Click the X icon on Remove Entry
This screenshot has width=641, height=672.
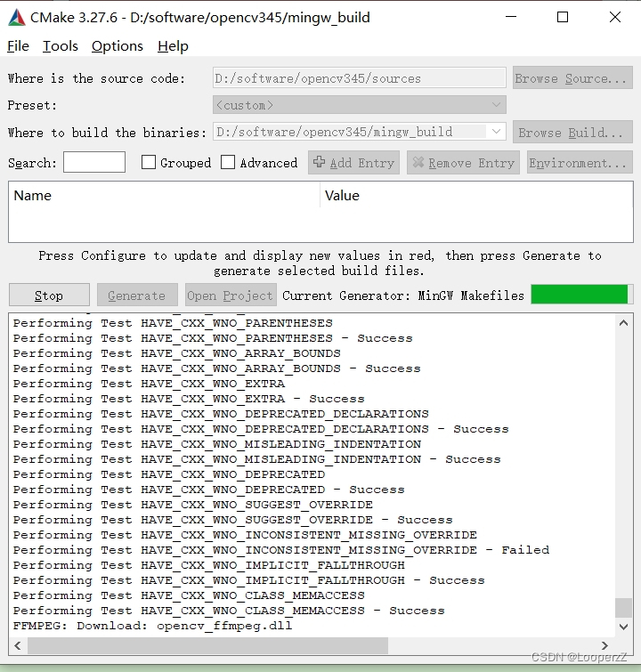click(418, 162)
